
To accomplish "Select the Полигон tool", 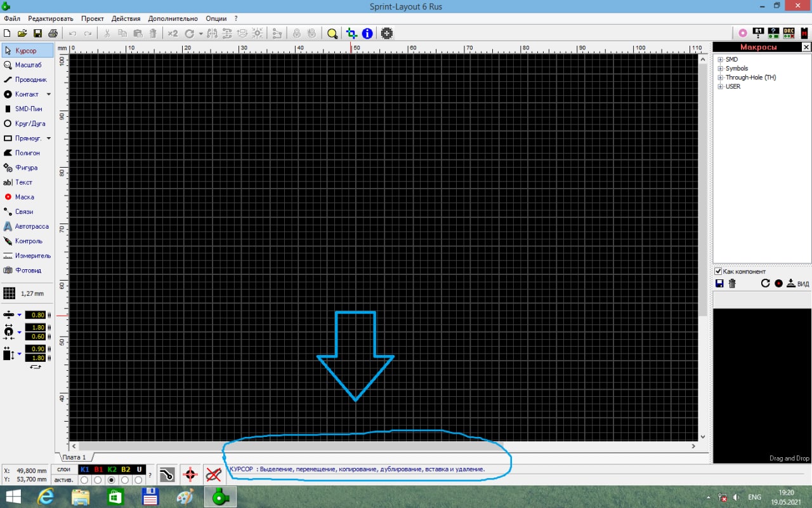I will [27, 153].
